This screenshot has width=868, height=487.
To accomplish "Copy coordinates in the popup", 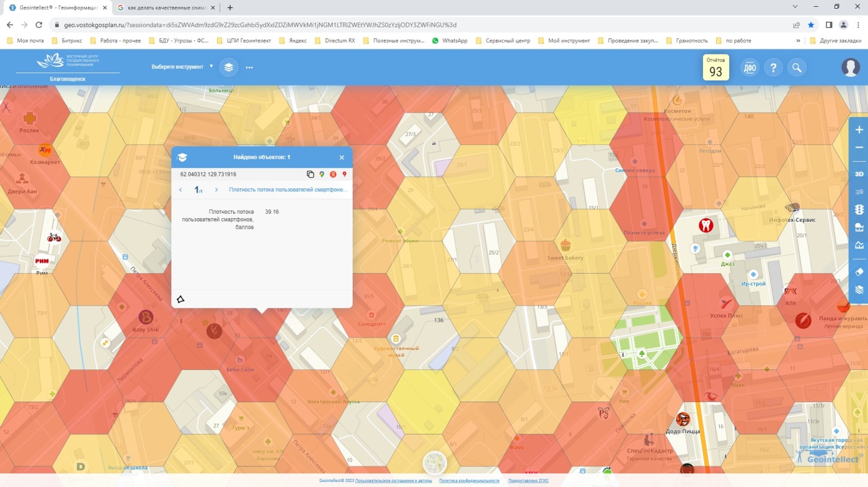I will (311, 175).
